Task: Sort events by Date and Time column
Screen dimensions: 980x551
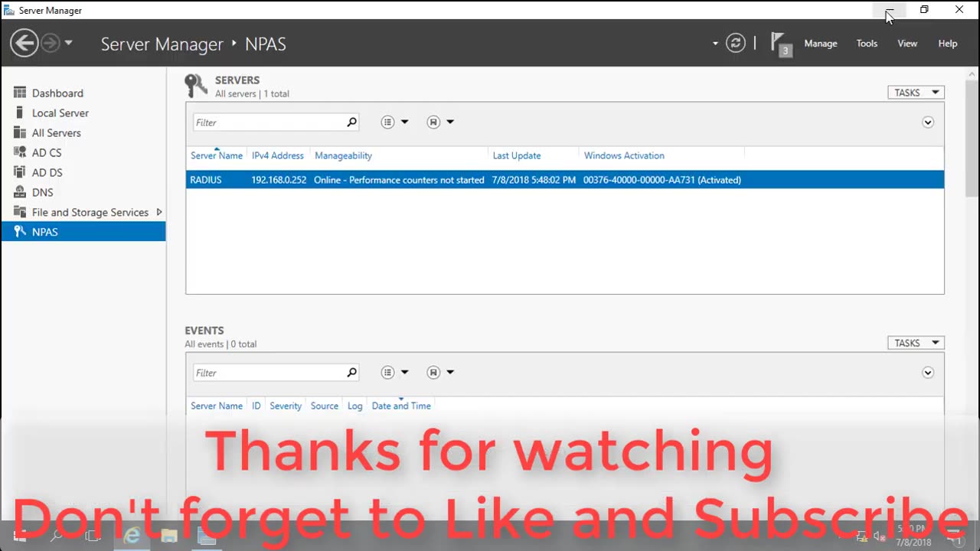Action: [401, 406]
